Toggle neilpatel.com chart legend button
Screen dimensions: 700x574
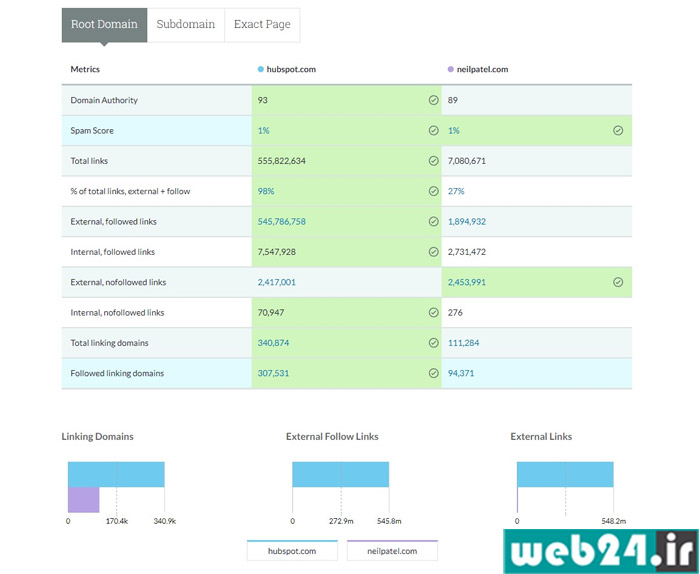392,550
